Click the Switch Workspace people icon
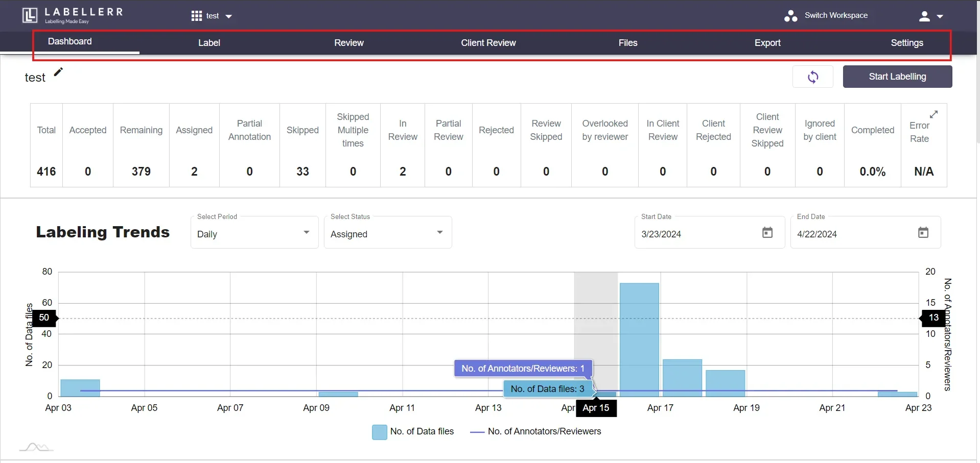 790,16
